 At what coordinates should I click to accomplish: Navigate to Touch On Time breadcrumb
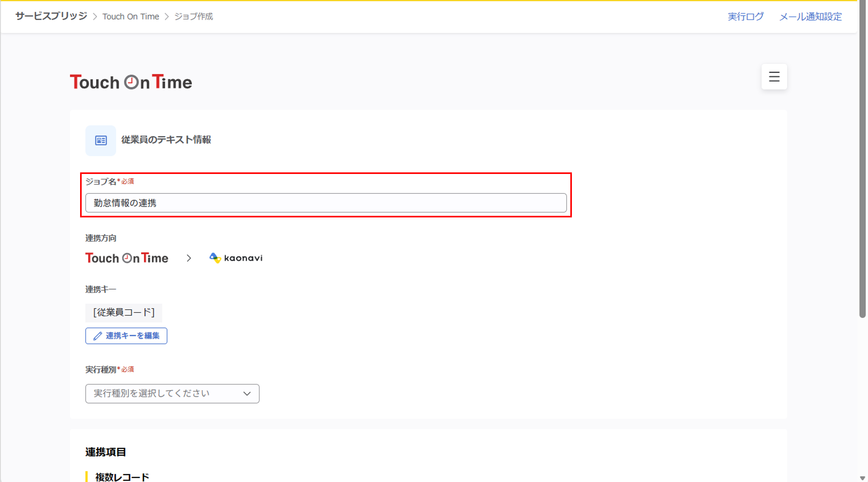point(131,17)
